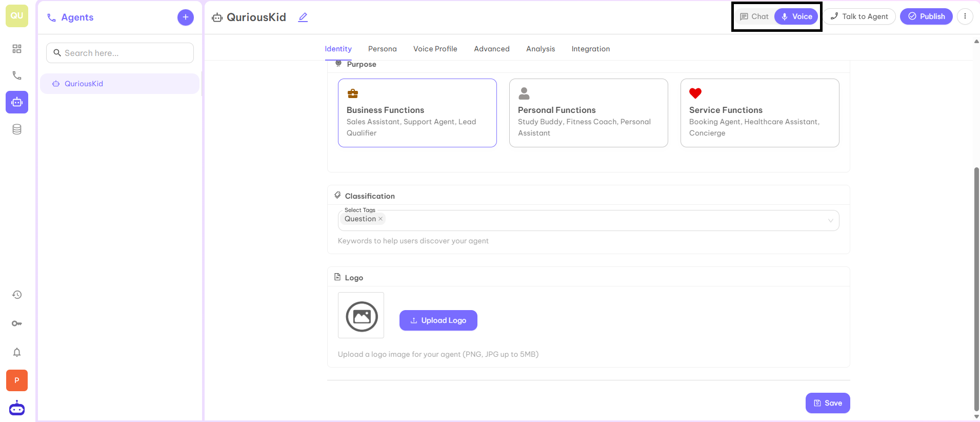Click the scrollbar down arrow
The height and width of the screenshot is (422, 980).
(976, 417)
